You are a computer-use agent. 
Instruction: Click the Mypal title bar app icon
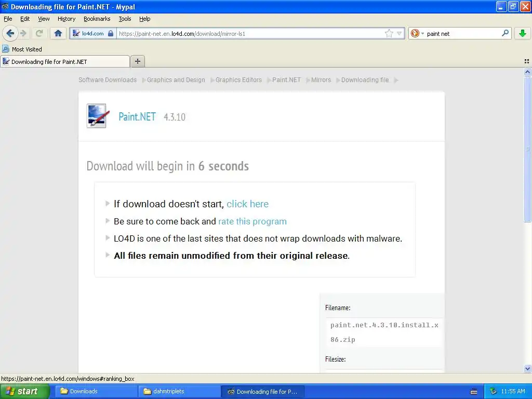[5, 6]
